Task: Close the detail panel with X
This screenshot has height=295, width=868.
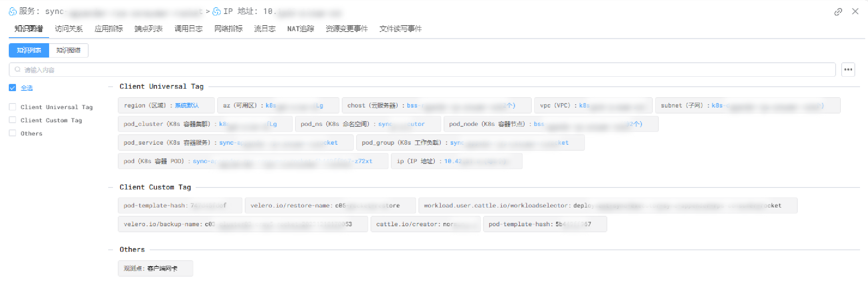Action: [x=855, y=11]
